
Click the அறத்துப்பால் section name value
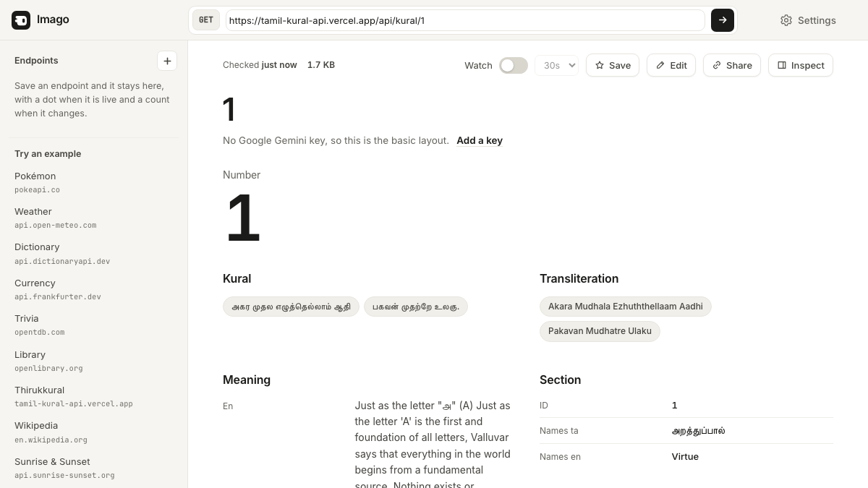(x=699, y=431)
